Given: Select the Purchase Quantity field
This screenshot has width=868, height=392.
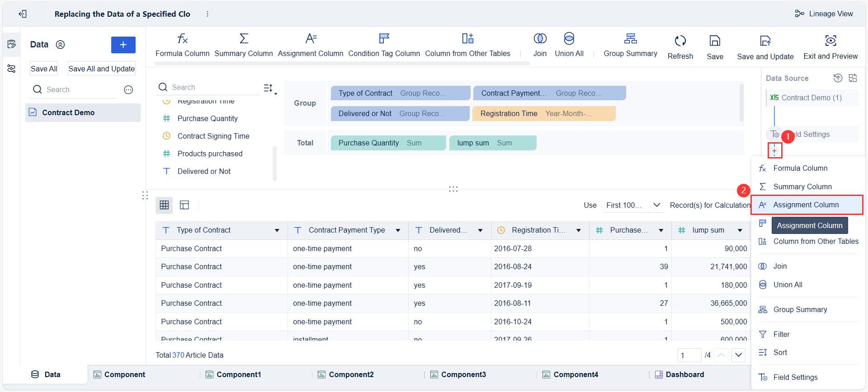Looking at the screenshot, I should [208, 118].
